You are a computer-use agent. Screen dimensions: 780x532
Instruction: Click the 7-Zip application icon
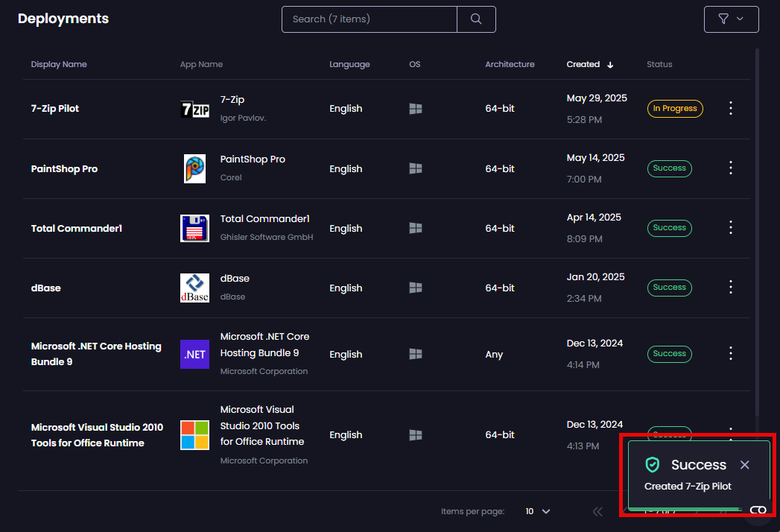[x=194, y=107]
